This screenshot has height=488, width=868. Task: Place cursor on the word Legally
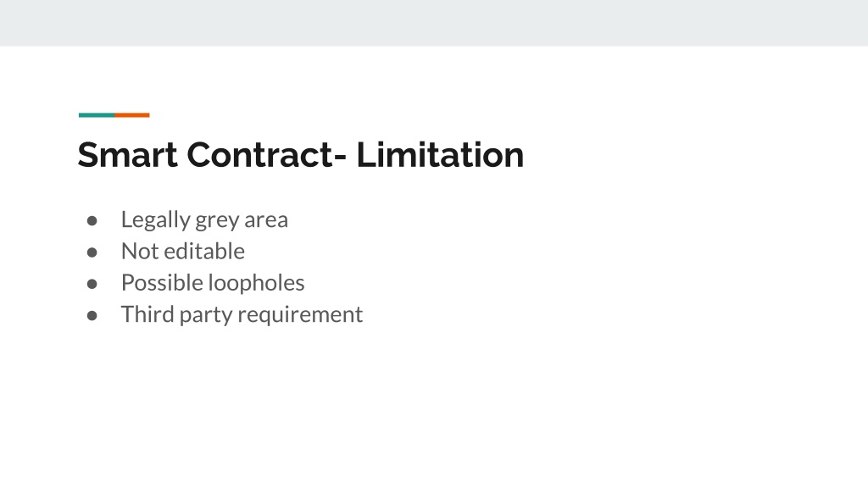pos(156,220)
